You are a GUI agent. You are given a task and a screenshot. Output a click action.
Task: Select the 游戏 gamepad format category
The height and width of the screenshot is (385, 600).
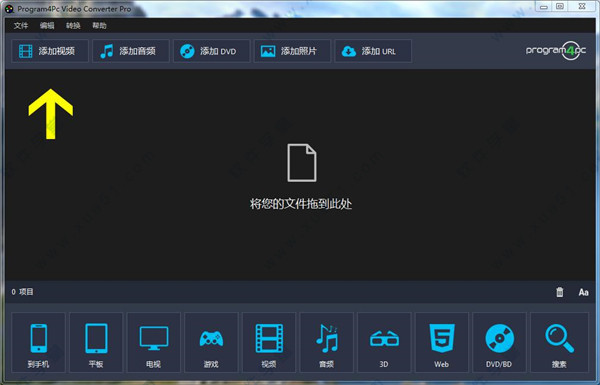click(x=211, y=342)
